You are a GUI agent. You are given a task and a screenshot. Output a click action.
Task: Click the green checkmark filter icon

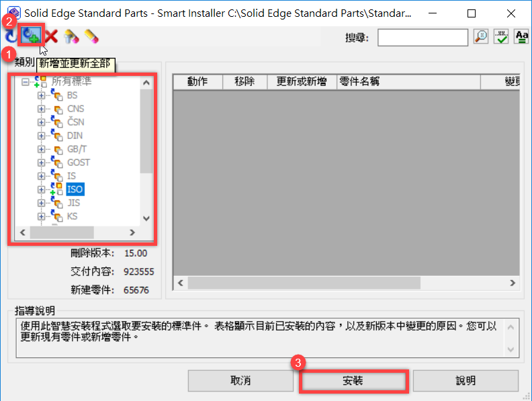point(501,37)
